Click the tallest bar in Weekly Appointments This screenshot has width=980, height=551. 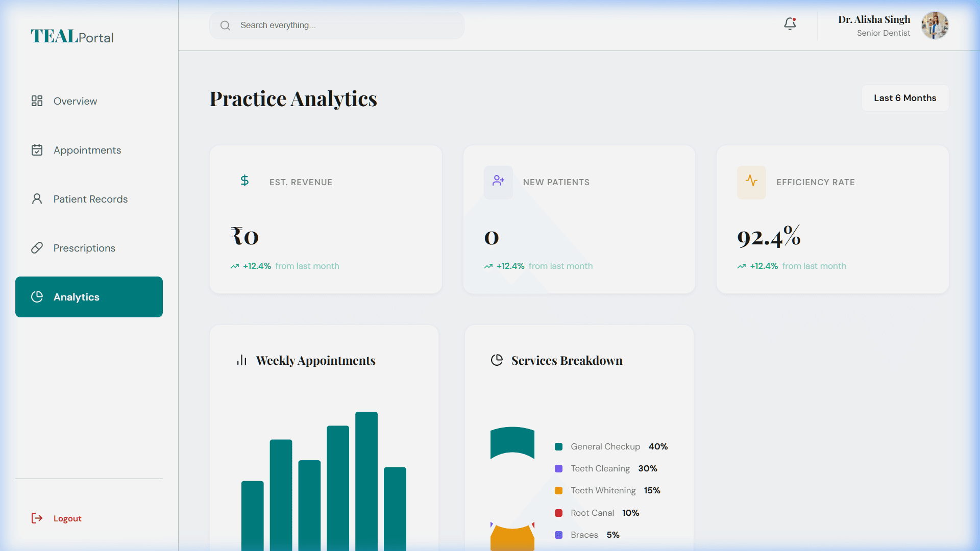[x=366, y=481]
